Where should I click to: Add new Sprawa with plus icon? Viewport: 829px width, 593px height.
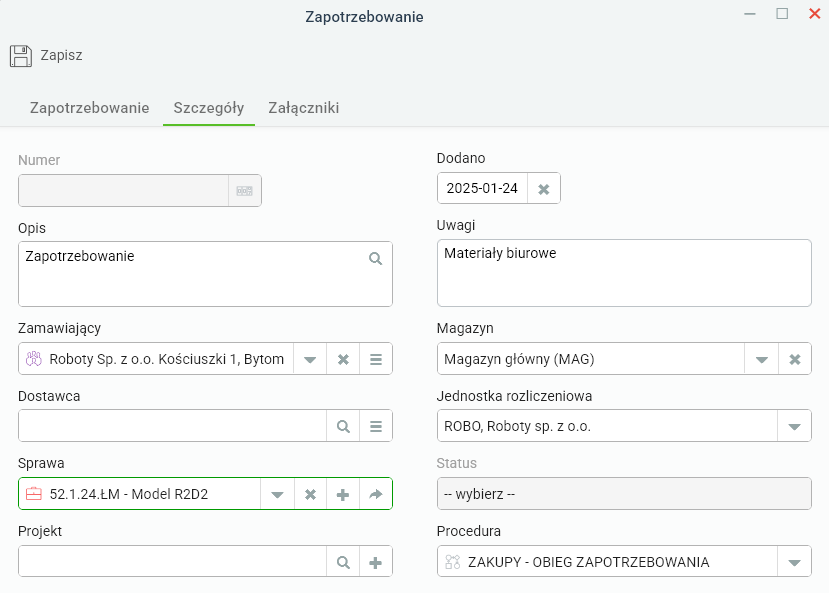pos(343,494)
